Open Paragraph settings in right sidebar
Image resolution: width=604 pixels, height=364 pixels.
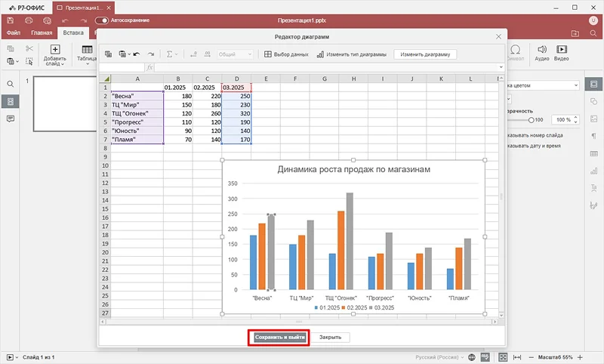pyautogui.click(x=593, y=136)
